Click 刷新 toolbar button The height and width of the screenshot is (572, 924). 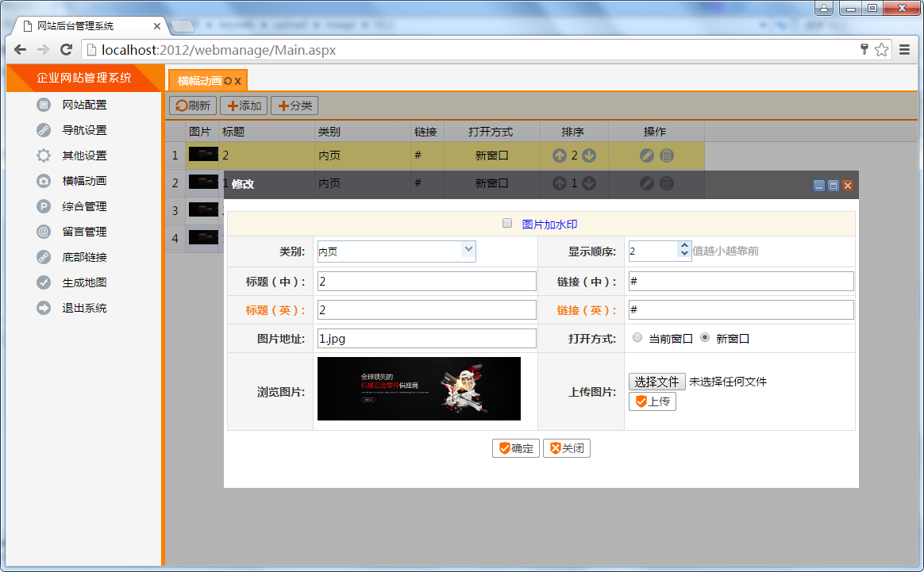point(193,106)
